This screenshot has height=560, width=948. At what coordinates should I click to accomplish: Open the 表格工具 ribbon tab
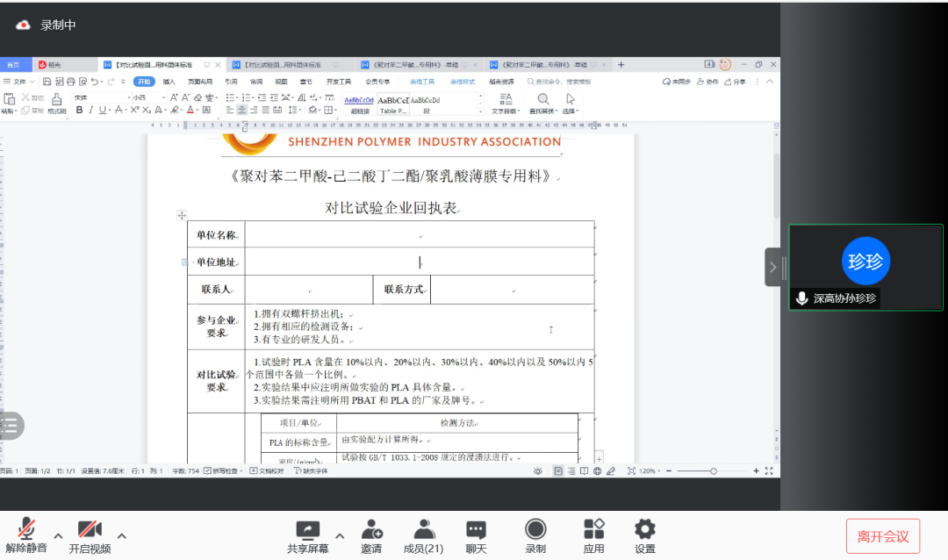tap(422, 82)
